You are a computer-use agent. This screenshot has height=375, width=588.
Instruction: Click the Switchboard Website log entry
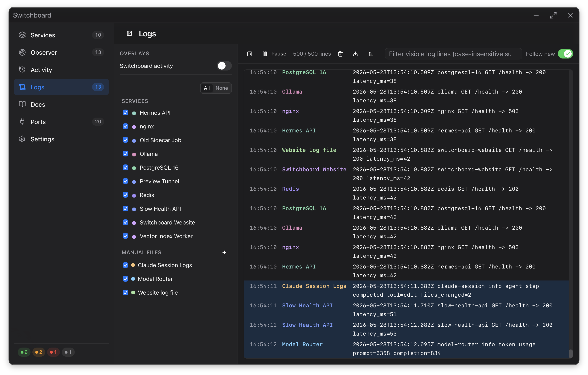[406, 174]
